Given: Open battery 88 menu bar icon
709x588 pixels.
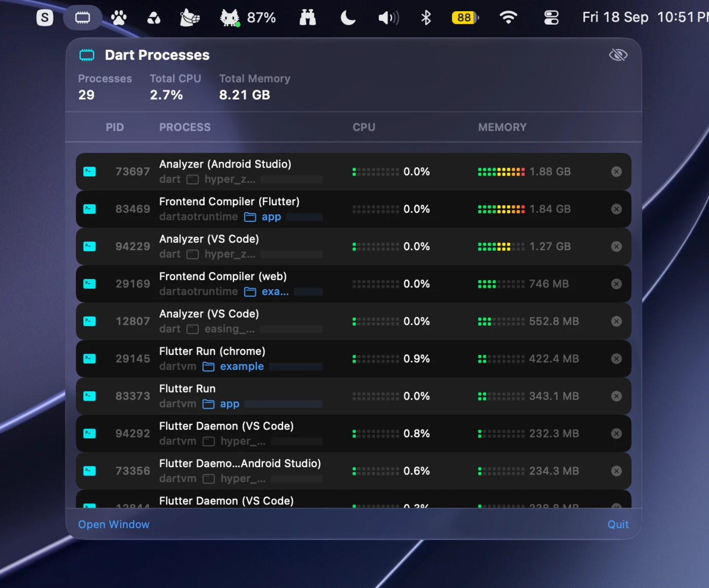Looking at the screenshot, I should 465,18.
